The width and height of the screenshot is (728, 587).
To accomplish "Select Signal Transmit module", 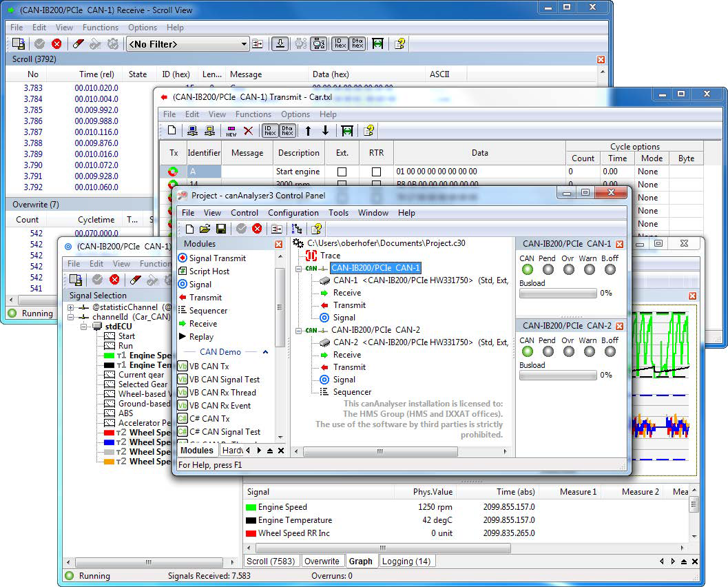I will tap(213, 258).
